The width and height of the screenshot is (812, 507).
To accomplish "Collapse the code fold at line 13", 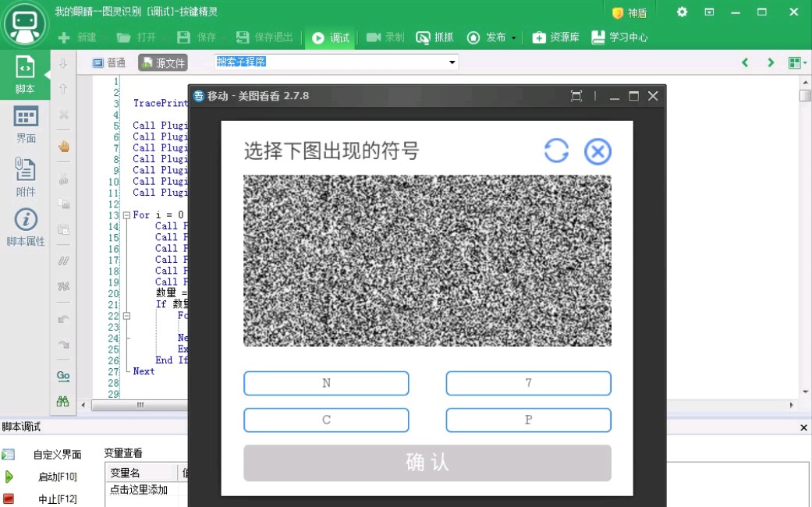I will click(126, 214).
